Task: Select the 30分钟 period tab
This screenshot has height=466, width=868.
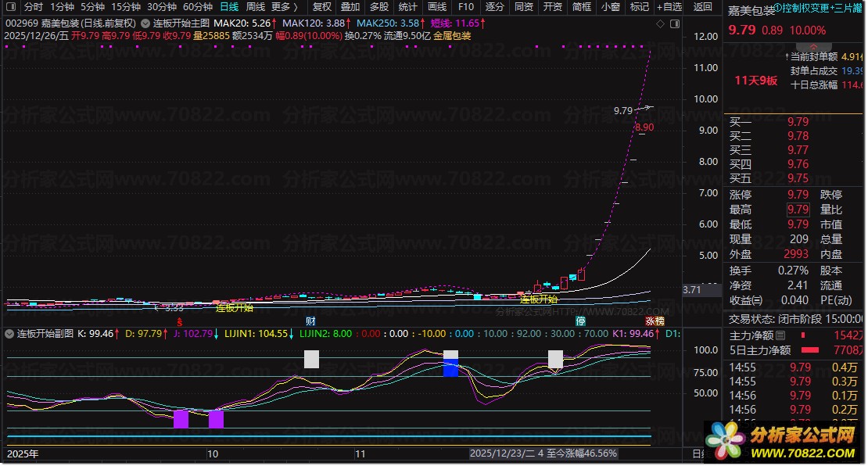Action: coord(162,6)
